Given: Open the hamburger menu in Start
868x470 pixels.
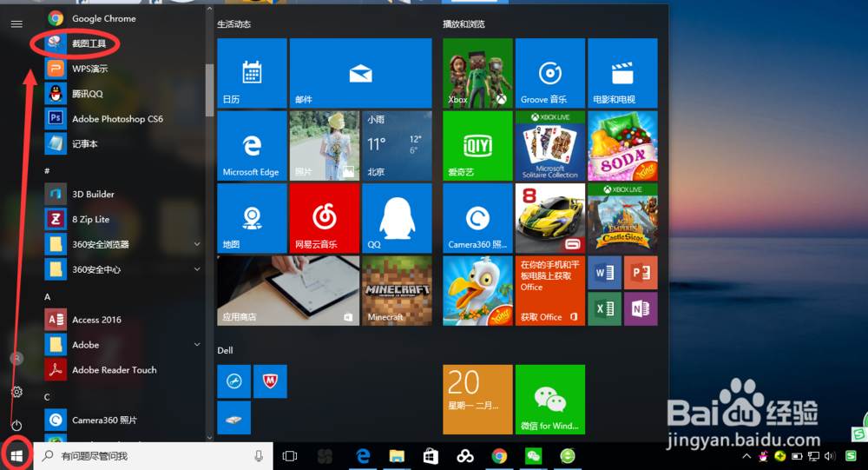Looking at the screenshot, I should 16,23.
